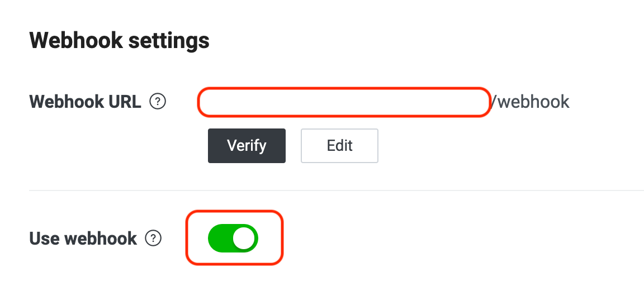This screenshot has height=286, width=644.
Task: Turn off webhook using the green switch
Action: [x=233, y=239]
